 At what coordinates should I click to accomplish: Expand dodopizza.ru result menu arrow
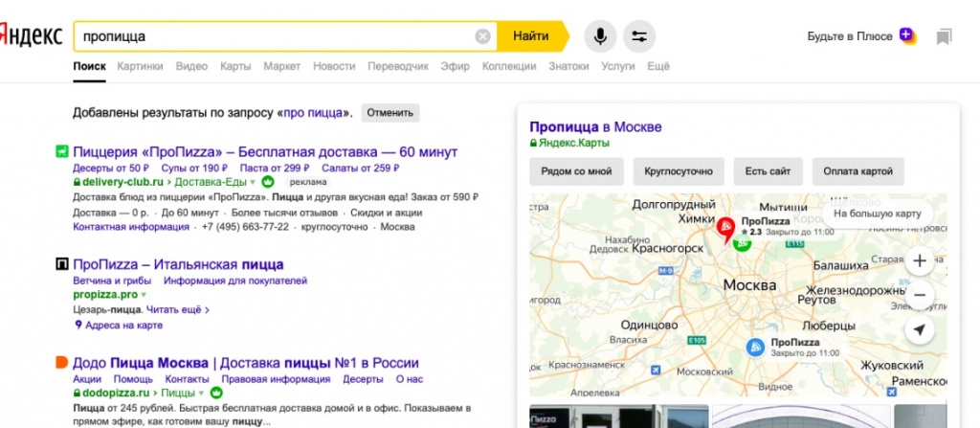201,394
